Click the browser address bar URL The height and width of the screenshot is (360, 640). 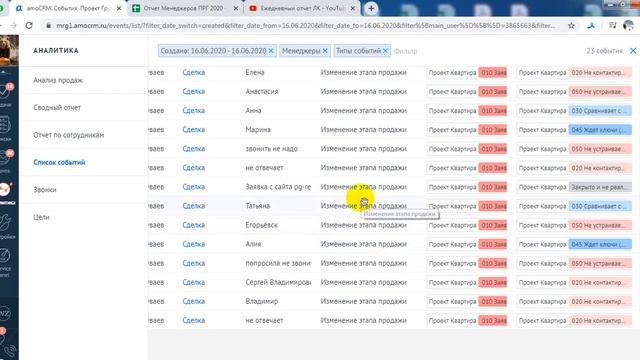[305, 26]
